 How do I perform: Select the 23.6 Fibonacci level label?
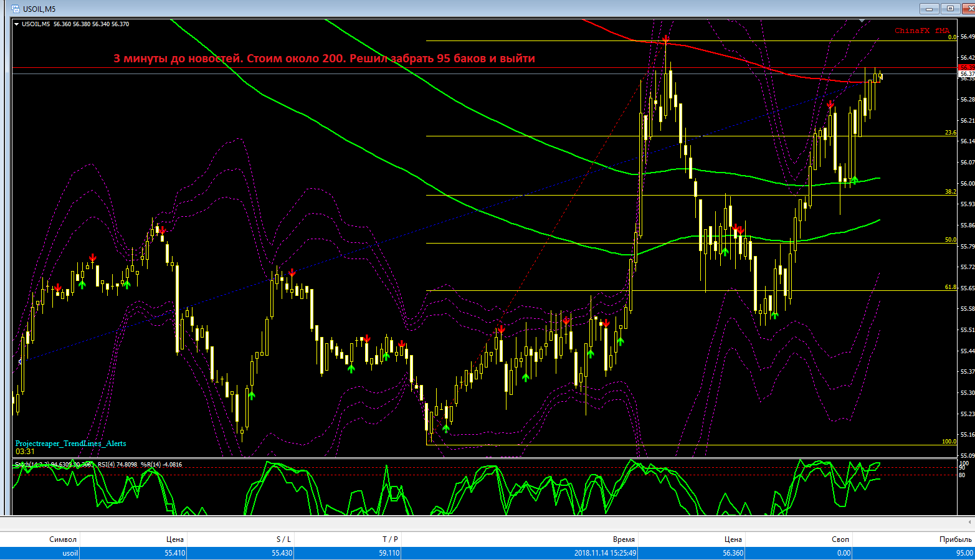coord(951,133)
